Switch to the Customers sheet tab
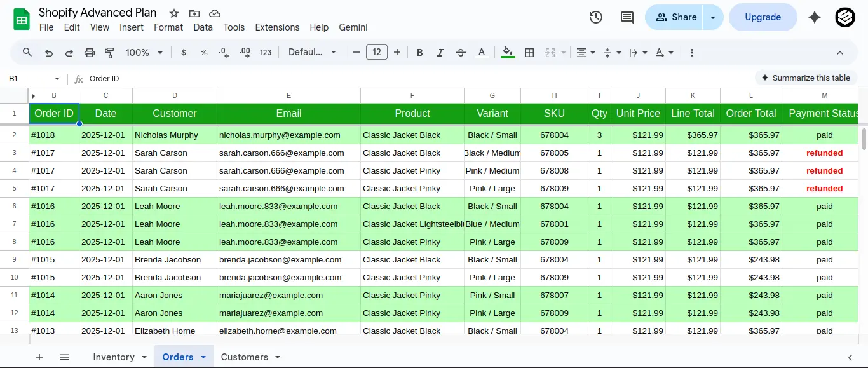 245,357
